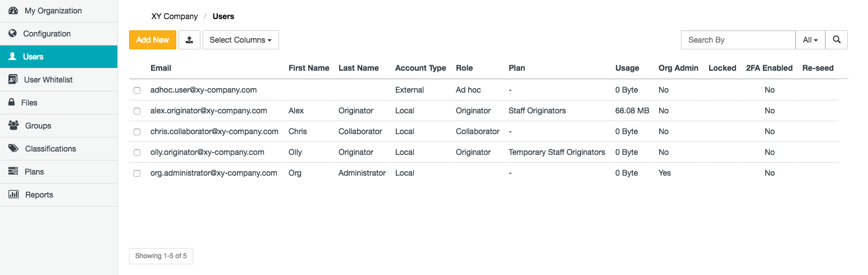The image size is (868, 275).
Task: Select the alex.originator row checkbox
Action: [137, 111]
